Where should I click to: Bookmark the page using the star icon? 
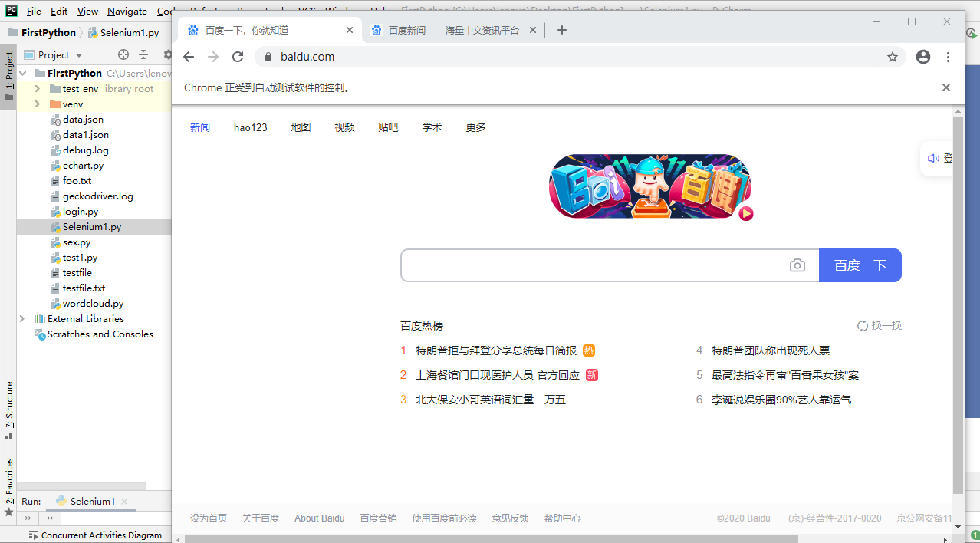892,56
